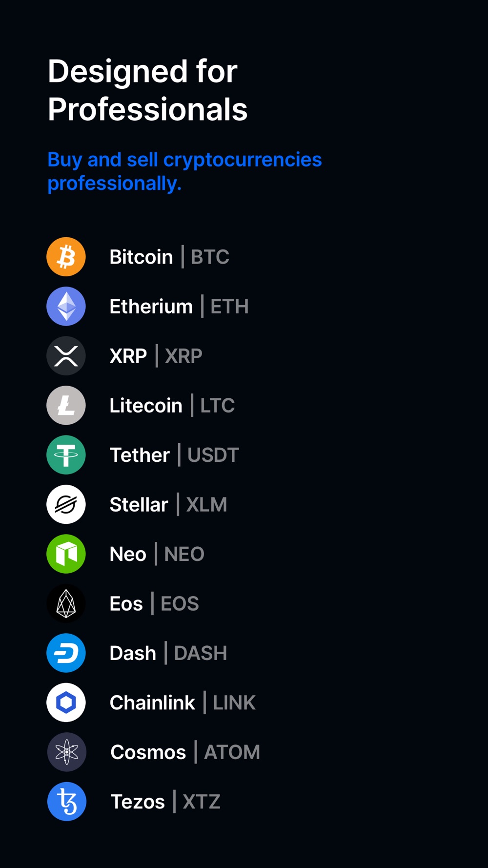Tap the white Stellar logo icon
The width and height of the screenshot is (488, 868).
point(66,504)
